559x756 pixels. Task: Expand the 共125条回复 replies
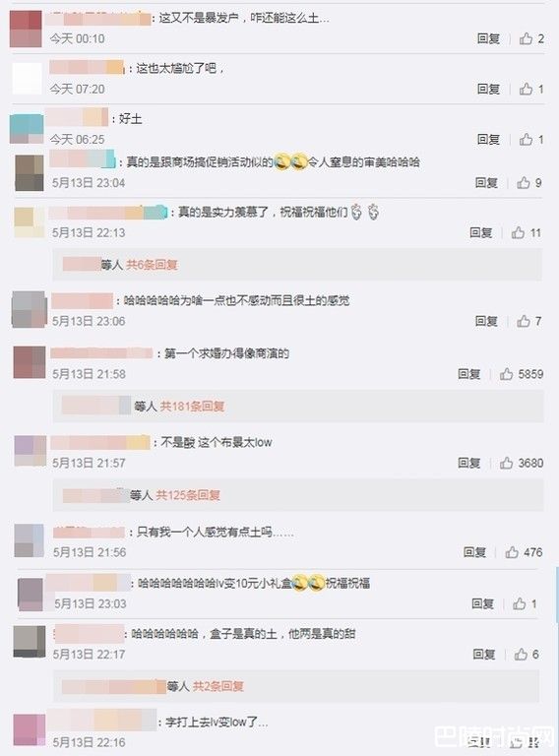[x=188, y=495]
